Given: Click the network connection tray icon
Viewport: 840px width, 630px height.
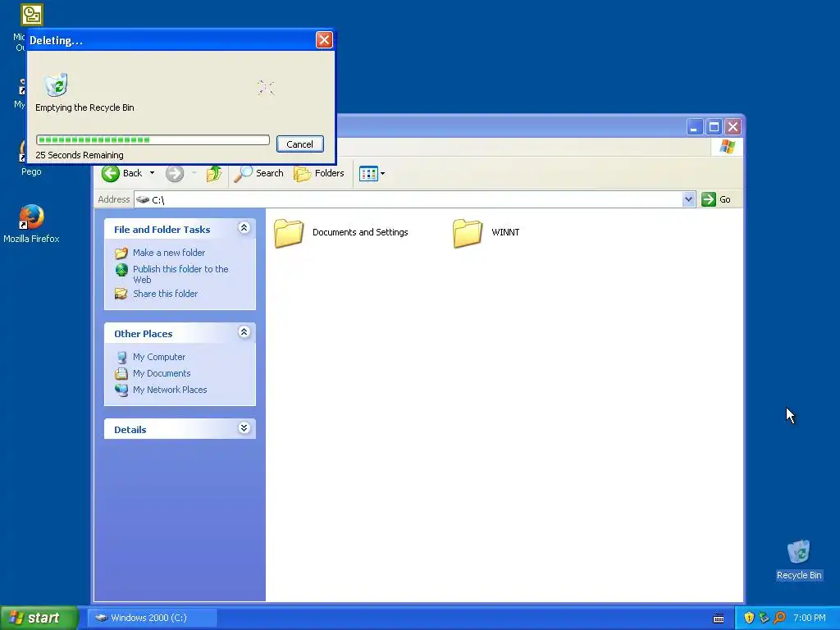Looking at the screenshot, I should (765, 618).
